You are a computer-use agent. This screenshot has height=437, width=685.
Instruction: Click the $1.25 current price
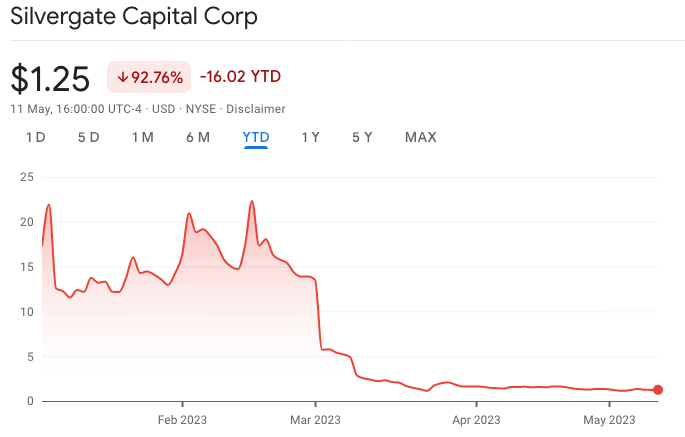click(50, 78)
